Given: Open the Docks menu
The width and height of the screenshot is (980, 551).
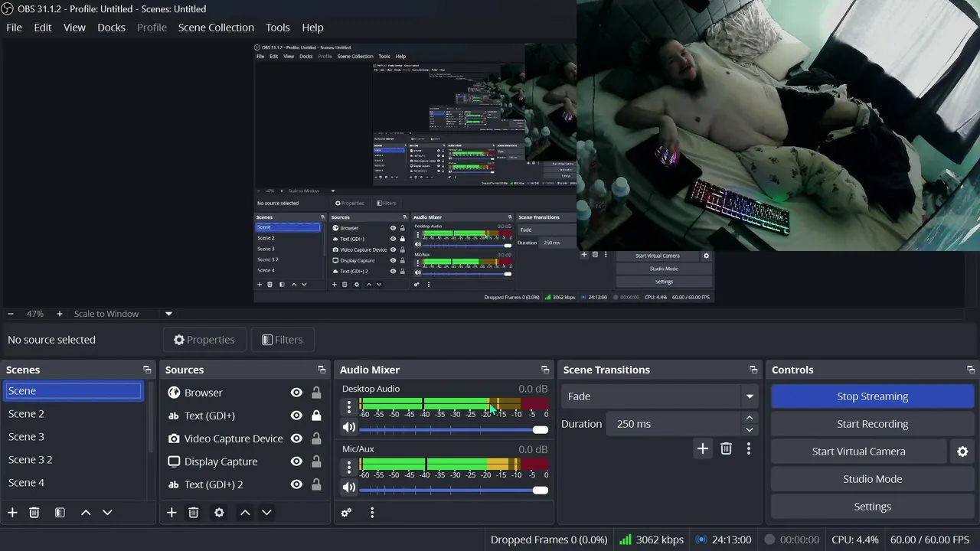Looking at the screenshot, I should 111,28.
